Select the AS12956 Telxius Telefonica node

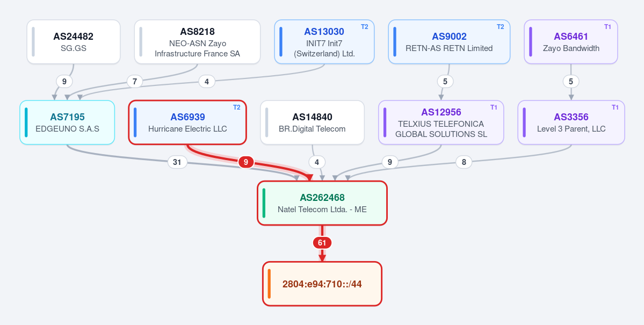441,122
